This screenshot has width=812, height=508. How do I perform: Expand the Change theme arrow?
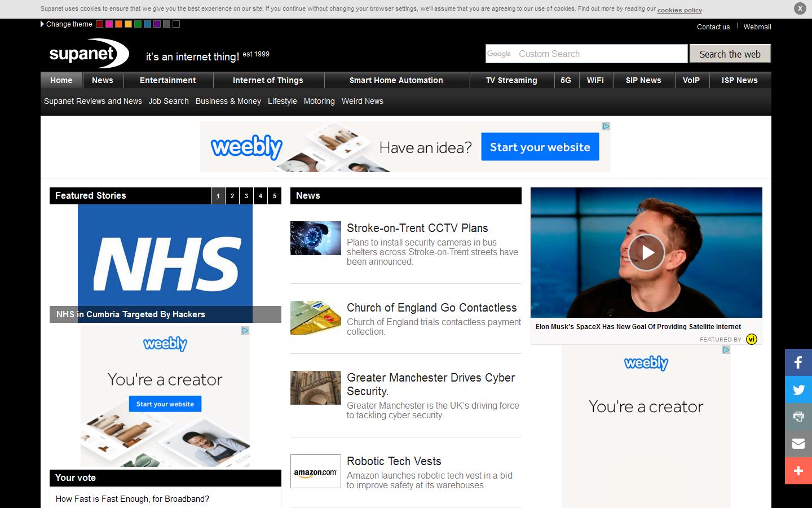42,24
